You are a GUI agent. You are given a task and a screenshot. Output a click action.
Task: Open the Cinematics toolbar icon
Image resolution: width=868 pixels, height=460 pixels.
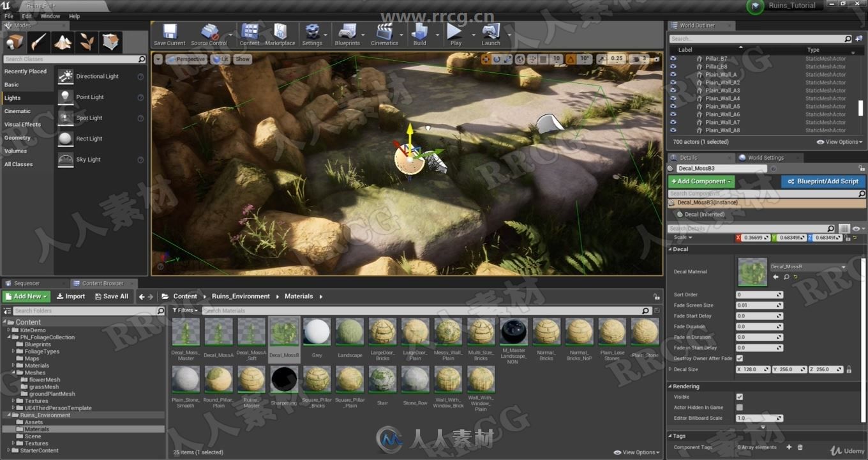[x=384, y=34]
